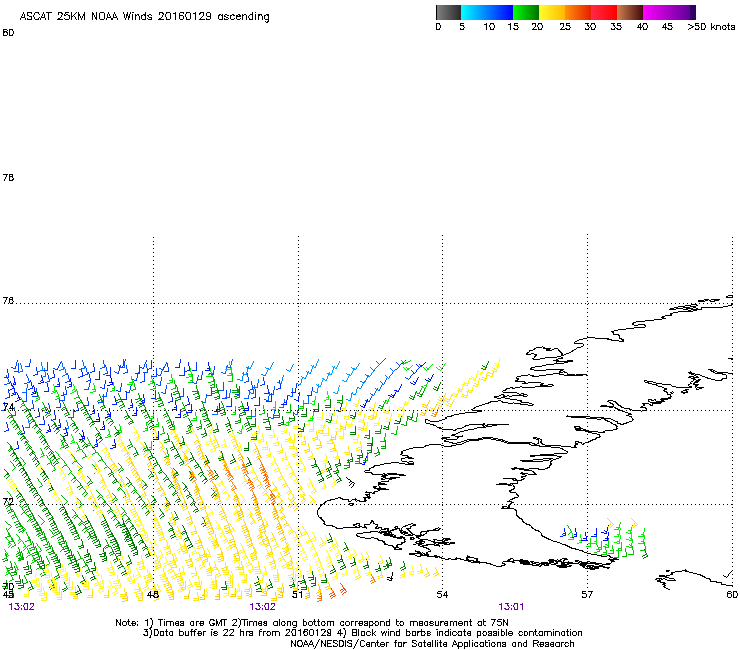
Task: Click the longitude label '54' on bottom axis
Action: (x=442, y=594)
